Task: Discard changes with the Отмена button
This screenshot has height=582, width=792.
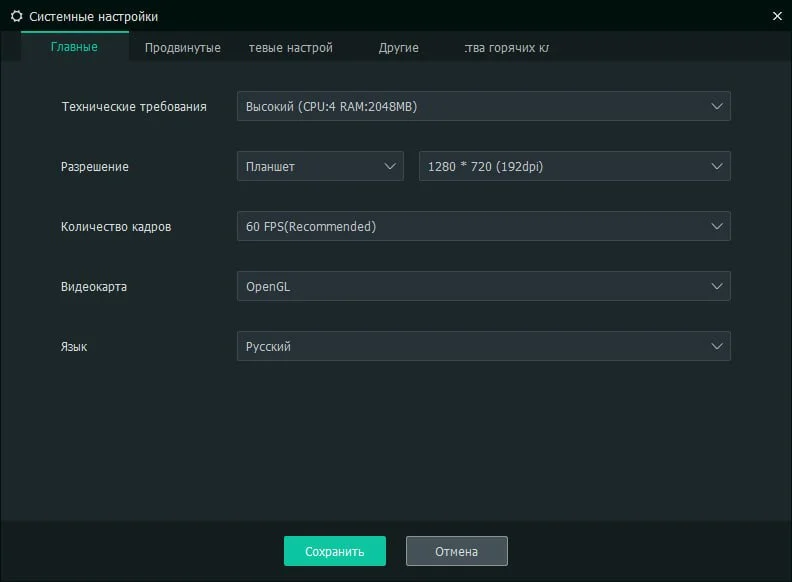Action: pos(457,551)
